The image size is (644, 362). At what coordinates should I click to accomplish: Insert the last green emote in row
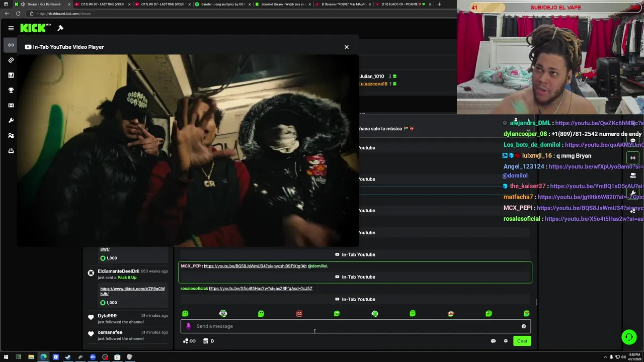[526, 314]
